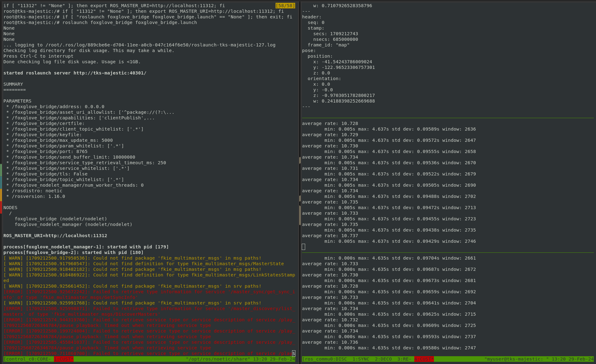Select the SUMMARY heading

[x=13, y=84]
